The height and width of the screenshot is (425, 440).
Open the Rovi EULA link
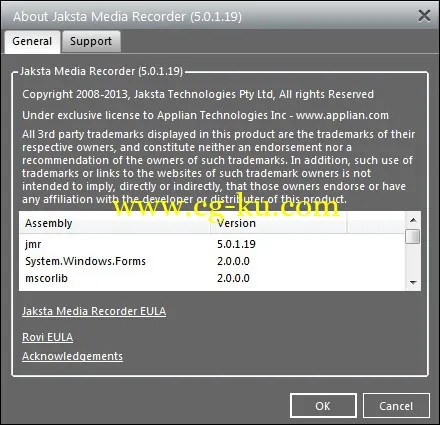(47, 337)
